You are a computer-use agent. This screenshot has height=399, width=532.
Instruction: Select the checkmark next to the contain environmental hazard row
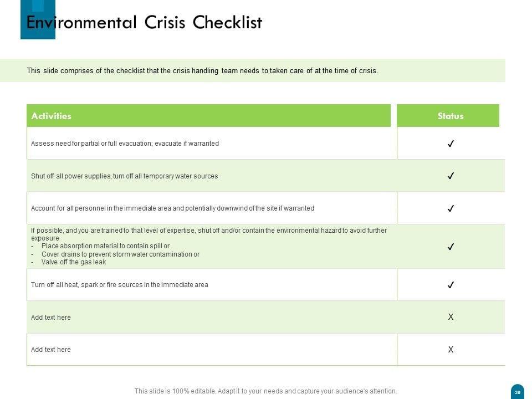click(x=451, y=247)
